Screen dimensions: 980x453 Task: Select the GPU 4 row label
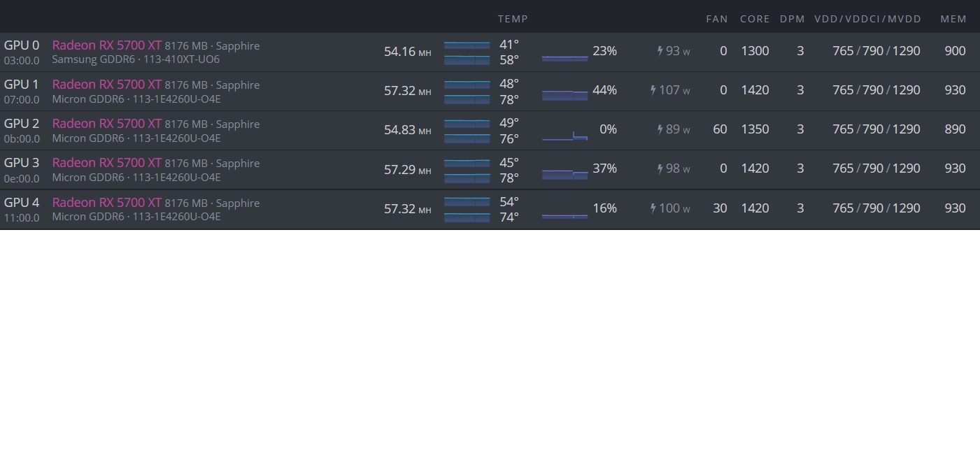(22, 203)
